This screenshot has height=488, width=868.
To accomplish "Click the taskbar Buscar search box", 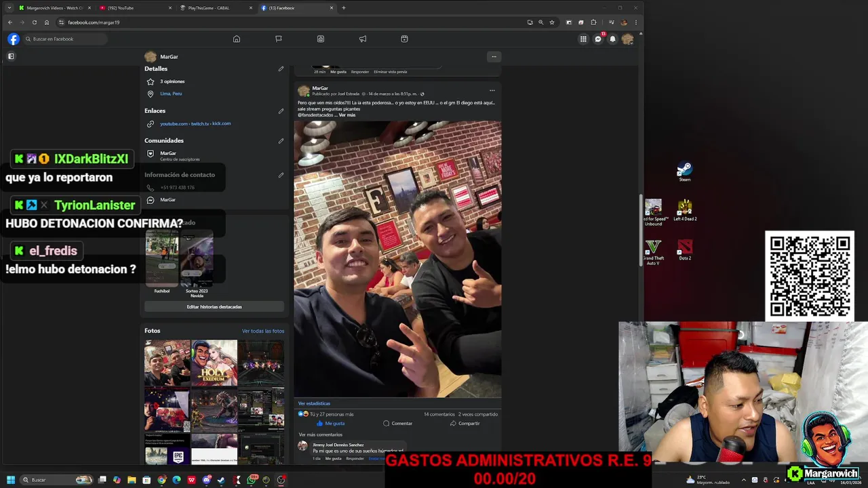I will (58, 480).
